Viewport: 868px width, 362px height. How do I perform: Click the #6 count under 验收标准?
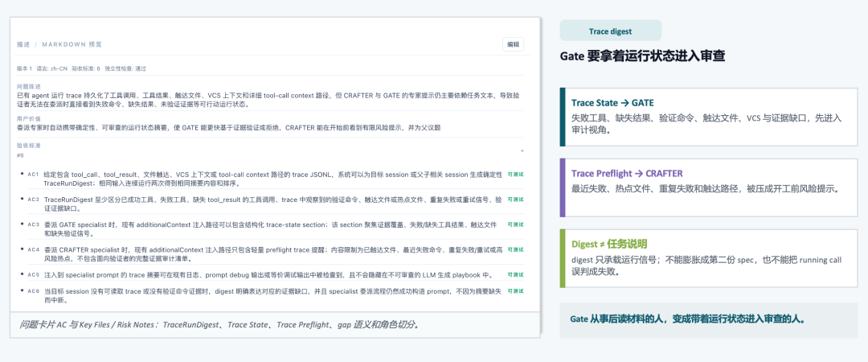pos(20,155)
